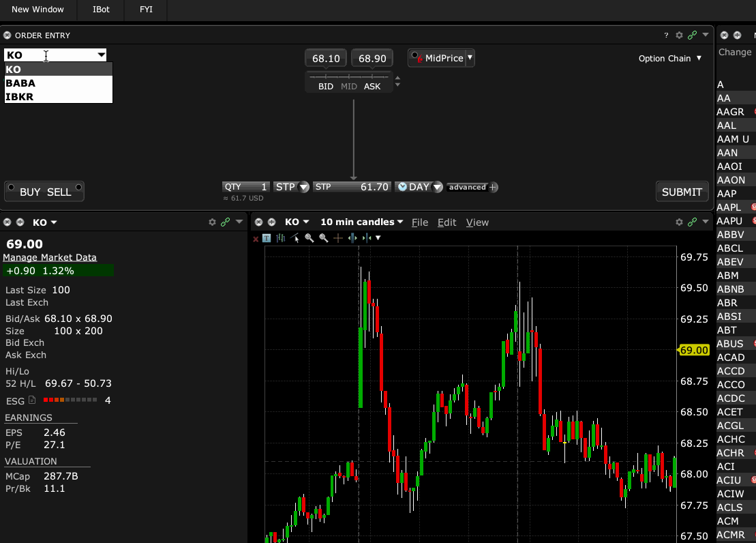756x543 pixels.
Task: Click the red X icon in chart toolbar
Action: pos(256,239)
